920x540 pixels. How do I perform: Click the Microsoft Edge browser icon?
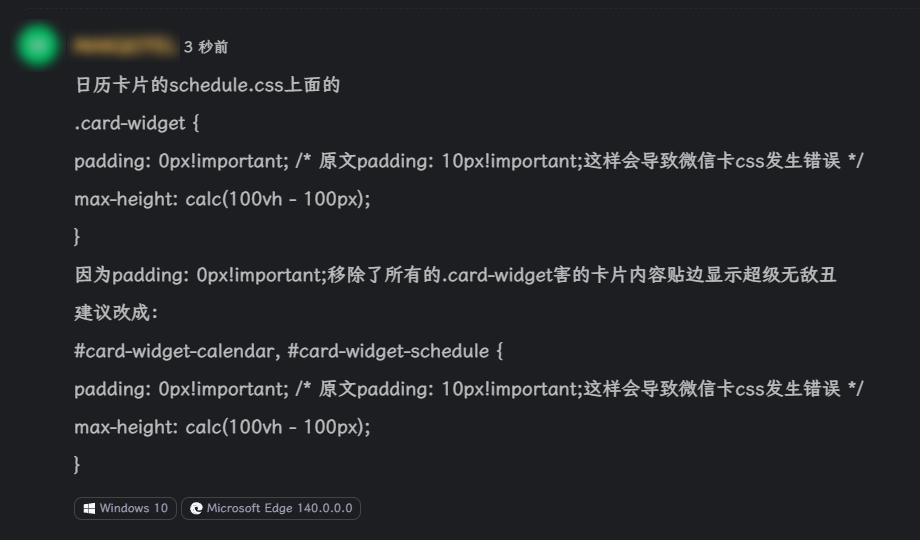pos(196,508)
